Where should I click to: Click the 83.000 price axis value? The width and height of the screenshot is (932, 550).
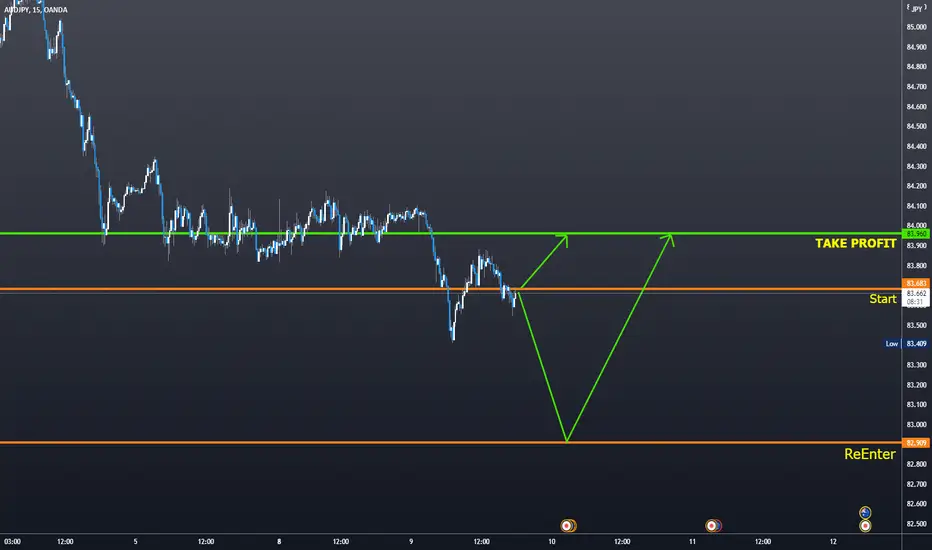[x=916, y=425]
